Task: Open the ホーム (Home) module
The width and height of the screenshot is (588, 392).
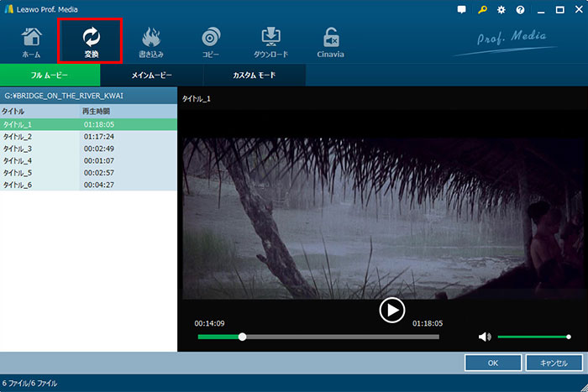Action: [x=31, y=42]
